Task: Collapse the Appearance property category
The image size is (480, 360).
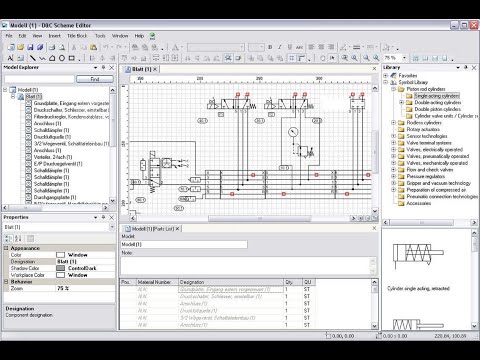Action: coord(6,248)
